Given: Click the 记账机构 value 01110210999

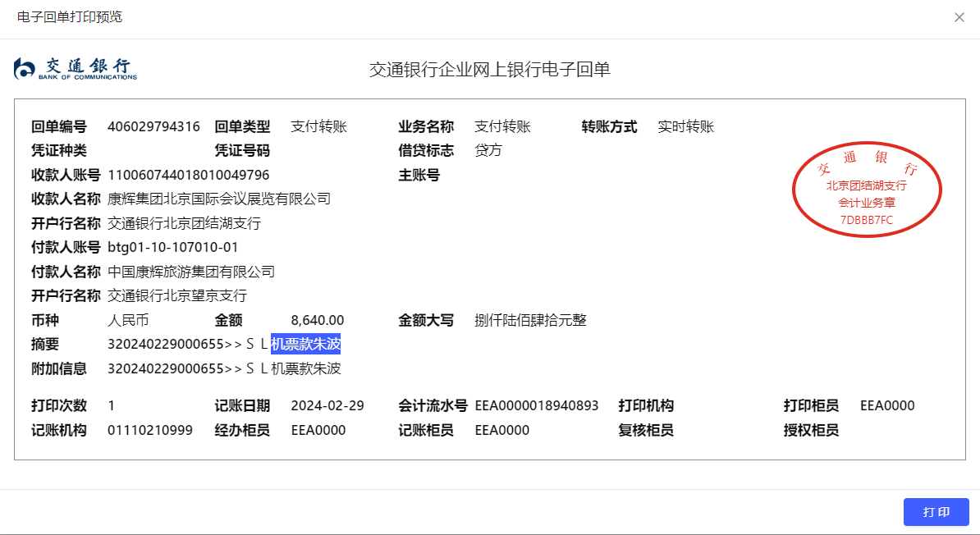Looking at the screenshot, I should click(x=150, y=430).
